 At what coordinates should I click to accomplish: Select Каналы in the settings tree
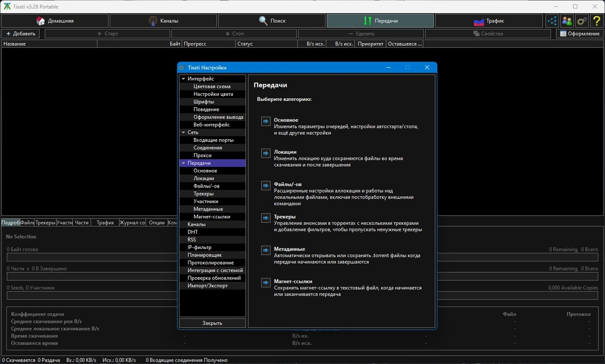[212, 224]
